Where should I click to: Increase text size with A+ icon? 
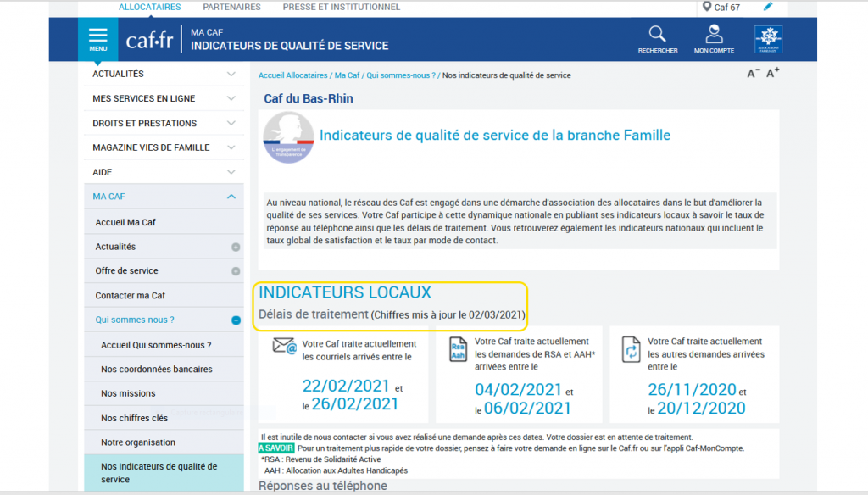click(x=772, y=73)
